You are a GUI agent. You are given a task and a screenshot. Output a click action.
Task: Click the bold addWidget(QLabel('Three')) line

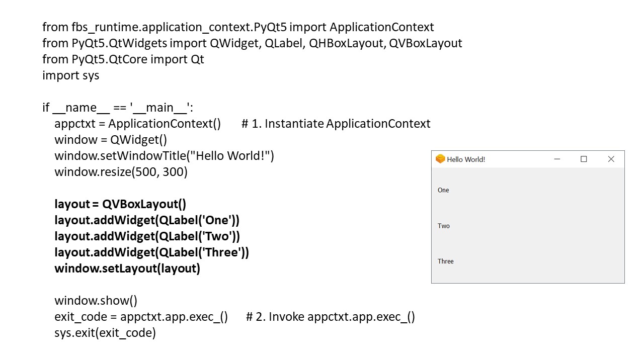tap(151, 252)
